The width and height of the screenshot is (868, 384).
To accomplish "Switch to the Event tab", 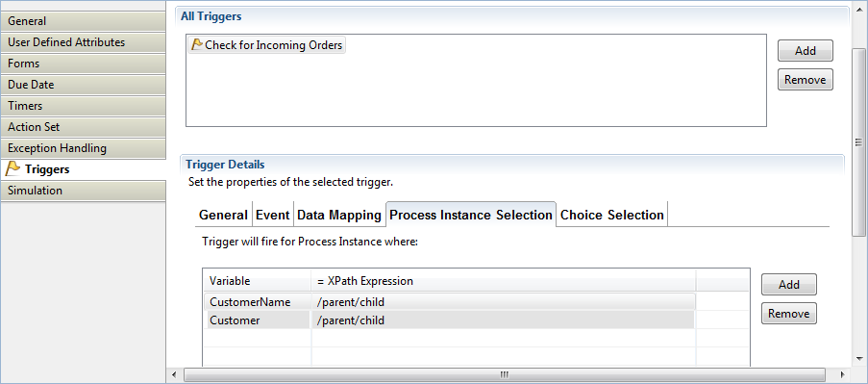I will (273, 215).
